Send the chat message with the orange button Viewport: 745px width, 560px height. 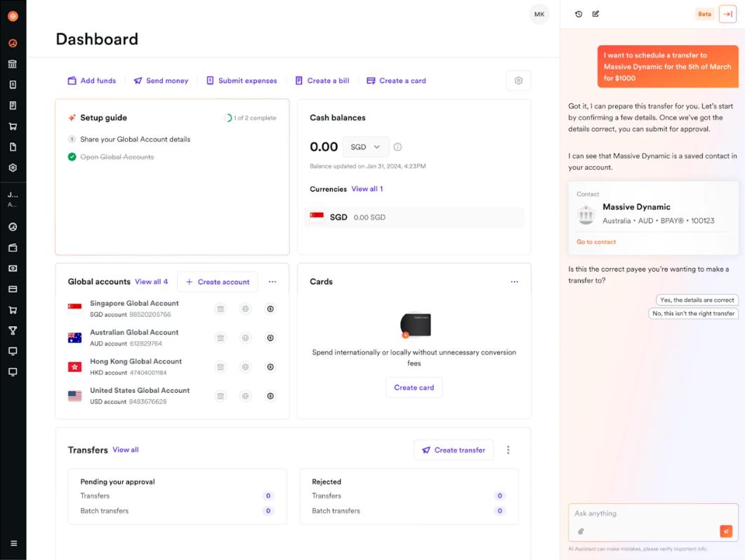[726, 531]
